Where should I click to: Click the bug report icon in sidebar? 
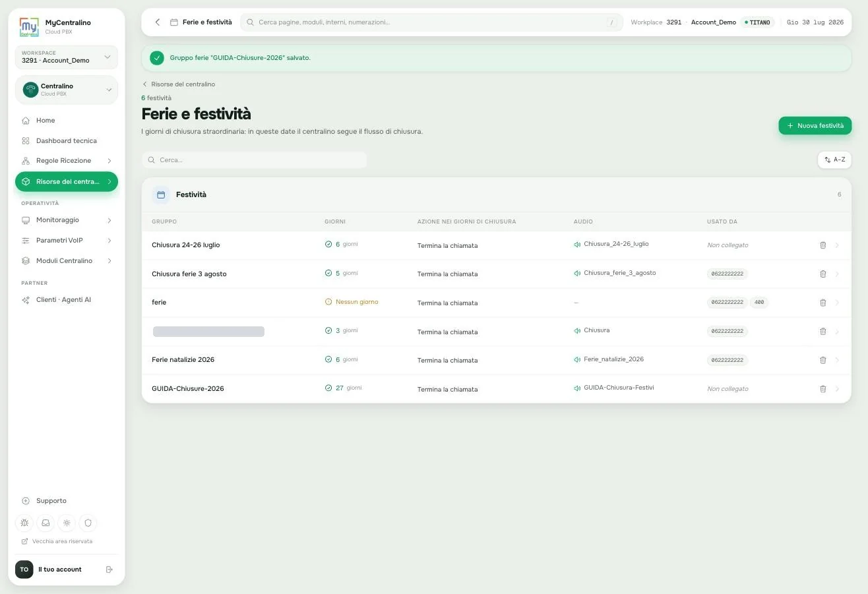[x=24, y=523]
